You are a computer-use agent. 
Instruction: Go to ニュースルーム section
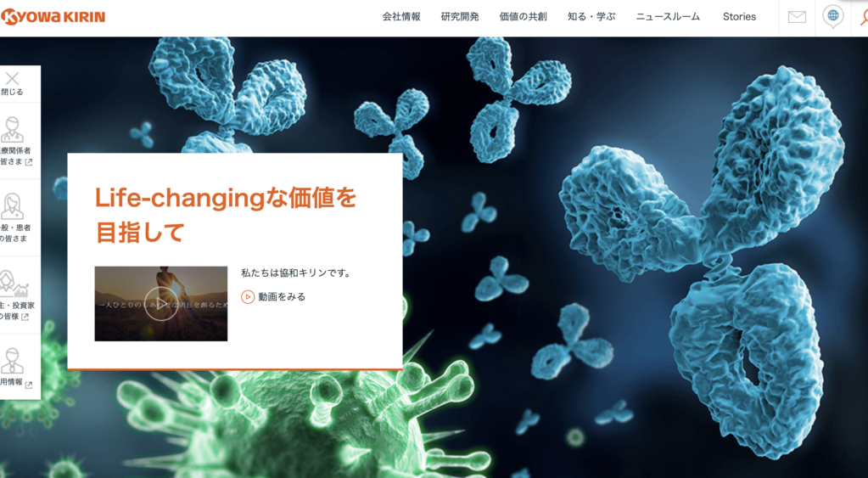(x=668, y=17)
